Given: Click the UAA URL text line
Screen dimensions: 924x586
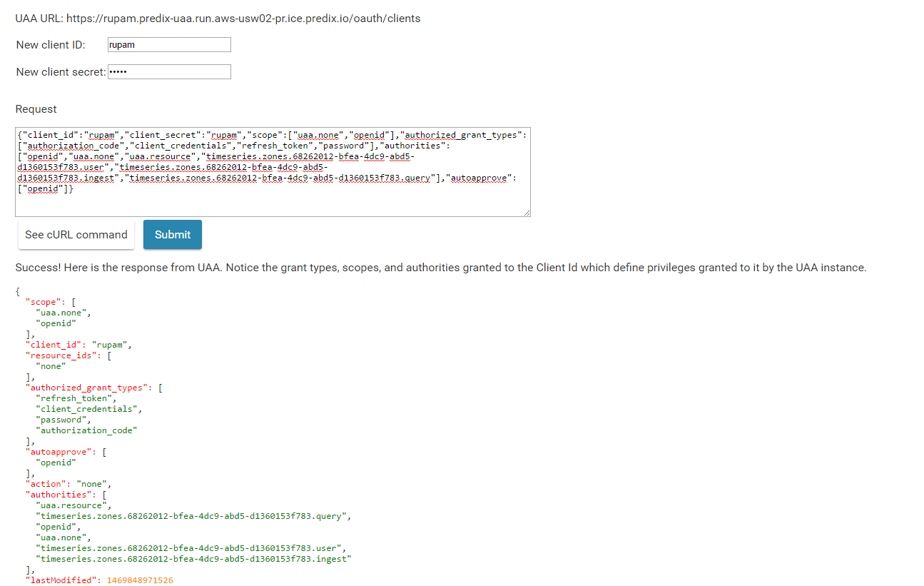Looking at the screenshot, I should (x=218, y=19).
